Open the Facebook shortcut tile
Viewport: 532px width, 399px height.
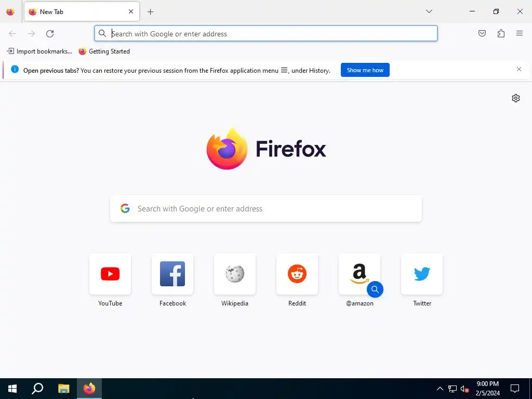[x=172, y=274]
